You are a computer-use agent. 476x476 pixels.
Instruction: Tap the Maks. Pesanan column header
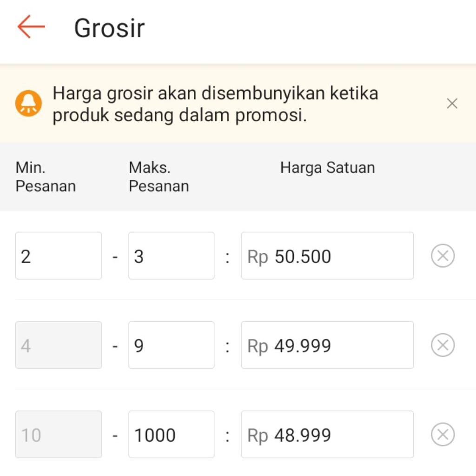coord(159,177)
